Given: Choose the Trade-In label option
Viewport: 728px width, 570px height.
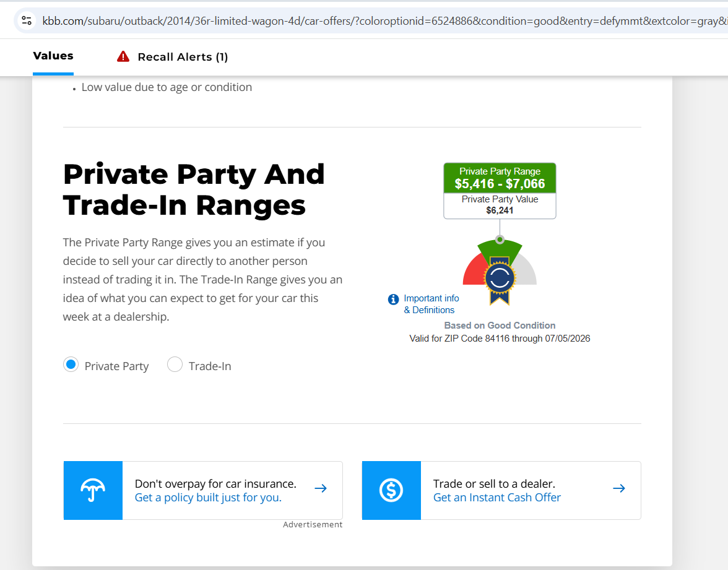Looking at the screenshot, I should (x=210, y=366).
